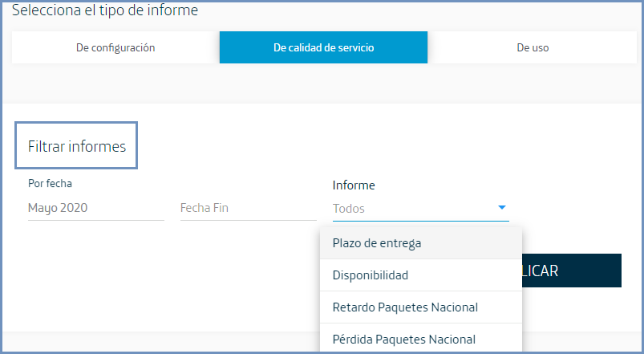644x354 pixels.
Task: Open the Informe combo box showing Todos
Action: coord(409,209)
